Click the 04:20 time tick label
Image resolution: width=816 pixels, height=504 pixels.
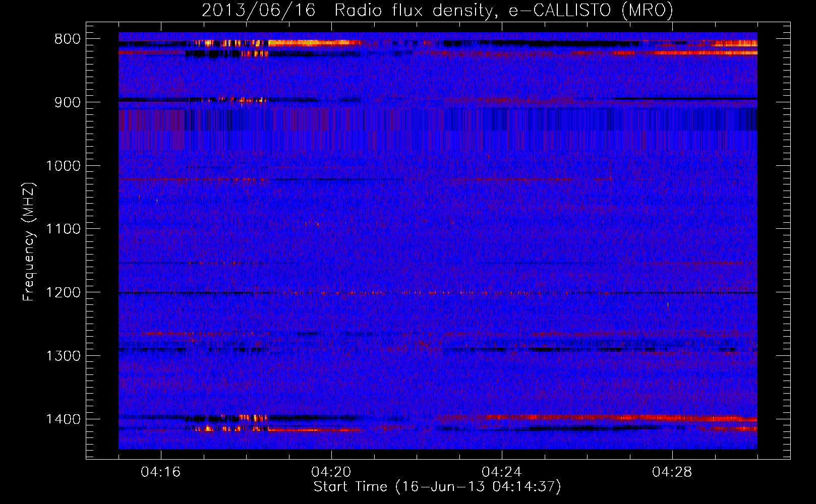tap(331, 472)
